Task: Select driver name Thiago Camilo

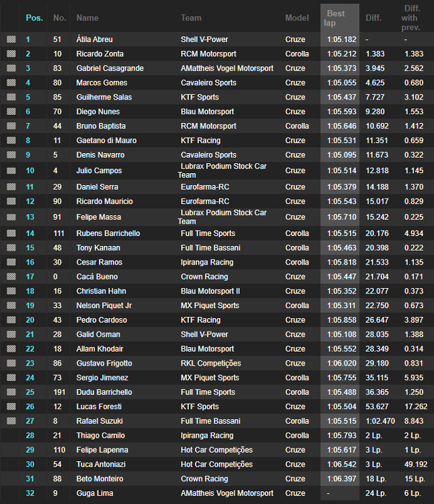Action: tap(100, 436)
